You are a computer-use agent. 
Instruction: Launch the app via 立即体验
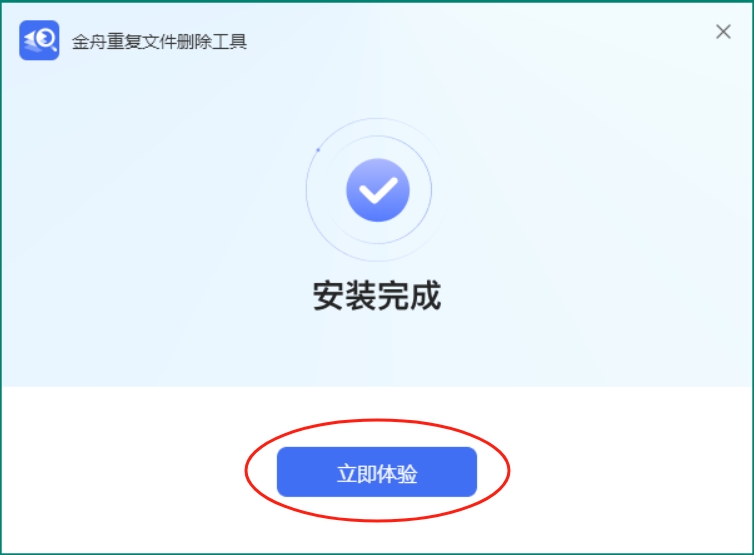(377, 472)
